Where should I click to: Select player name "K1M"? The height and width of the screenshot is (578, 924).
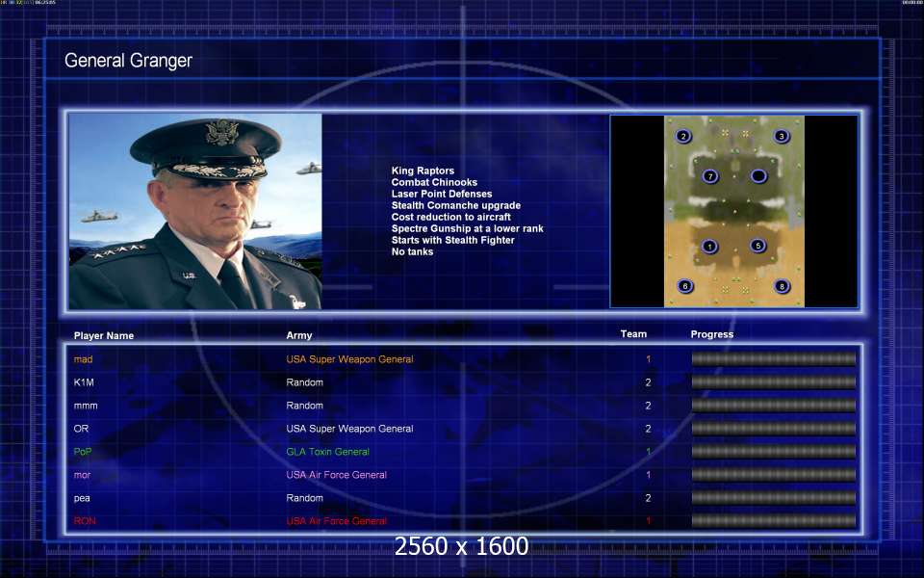click(84, 382)
